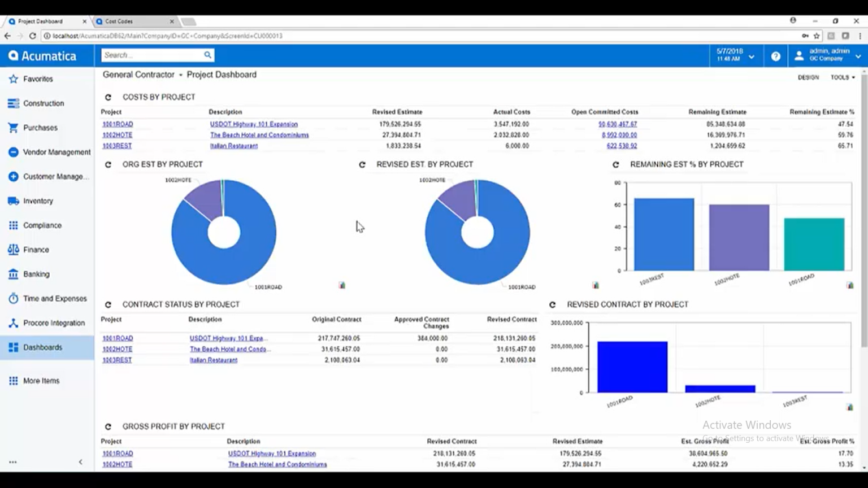Select the Purchases sidebar icon
The width and height of the screenshot is (868, 488).
[x=40, y=128]
